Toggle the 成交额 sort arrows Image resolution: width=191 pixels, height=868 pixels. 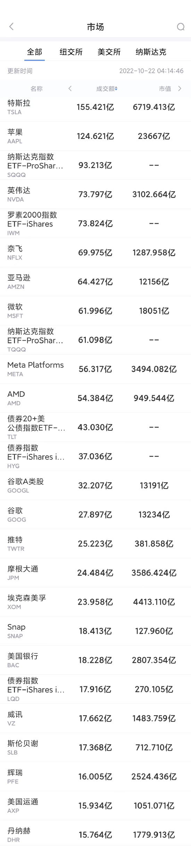pyautogui.click(x=116, y=89)
